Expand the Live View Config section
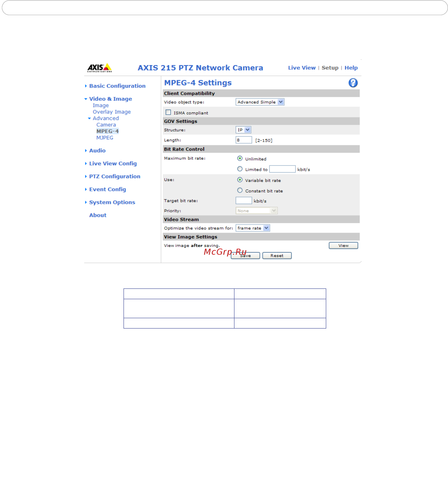 pyautogui.click(x=113, y=163)
